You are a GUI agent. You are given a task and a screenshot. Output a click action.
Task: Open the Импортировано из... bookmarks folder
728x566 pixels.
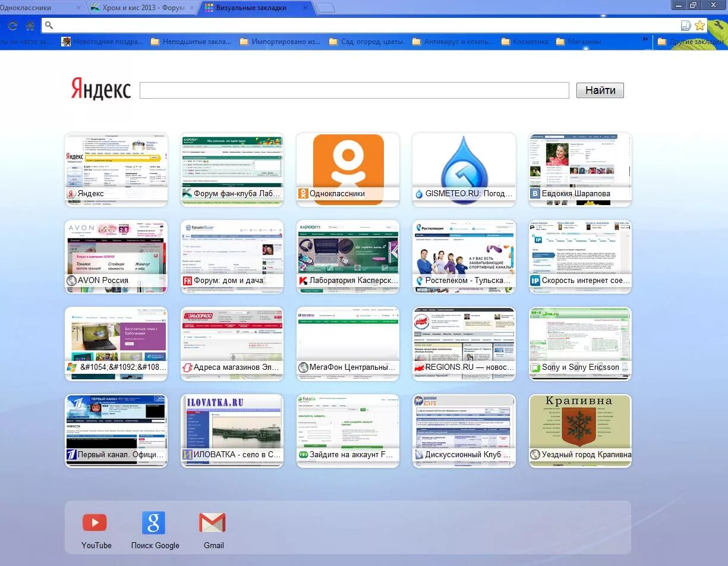[280, 42]
